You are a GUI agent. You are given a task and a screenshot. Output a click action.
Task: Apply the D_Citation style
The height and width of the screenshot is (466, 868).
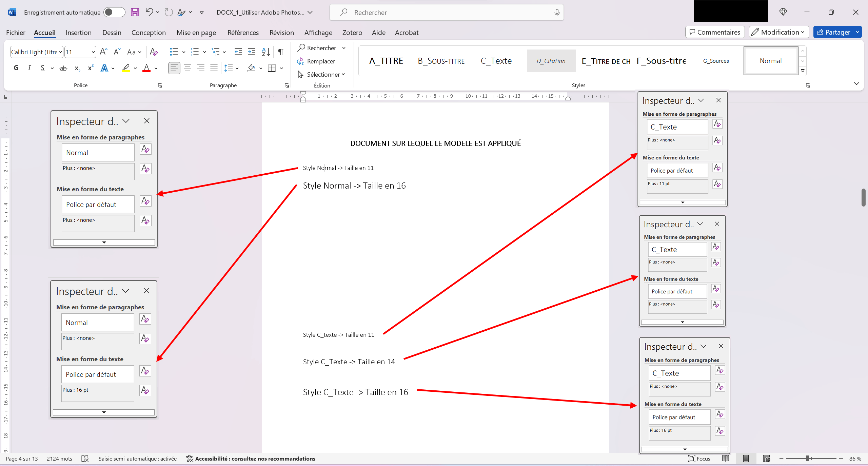(551, 61)
